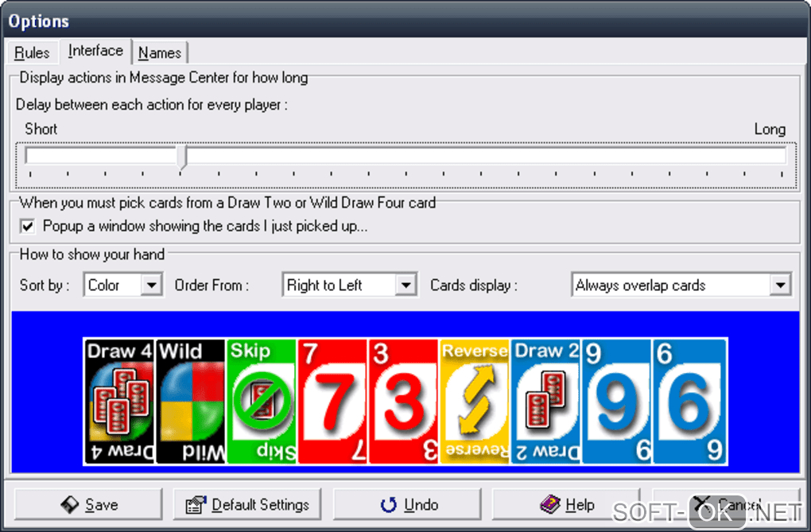Switch to the Interface tab
811x532 pixels.
coord(95,51)
